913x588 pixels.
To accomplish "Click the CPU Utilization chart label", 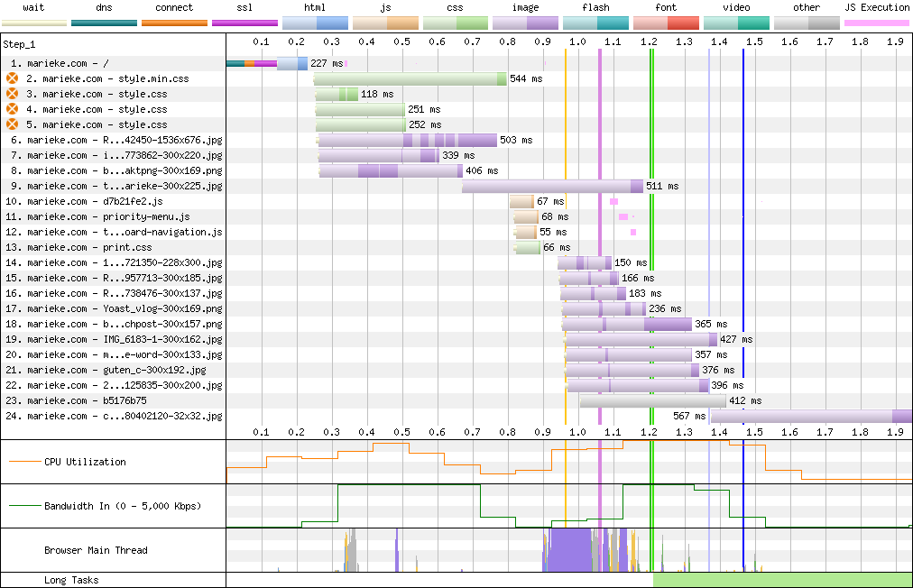I will click(85, 462).
